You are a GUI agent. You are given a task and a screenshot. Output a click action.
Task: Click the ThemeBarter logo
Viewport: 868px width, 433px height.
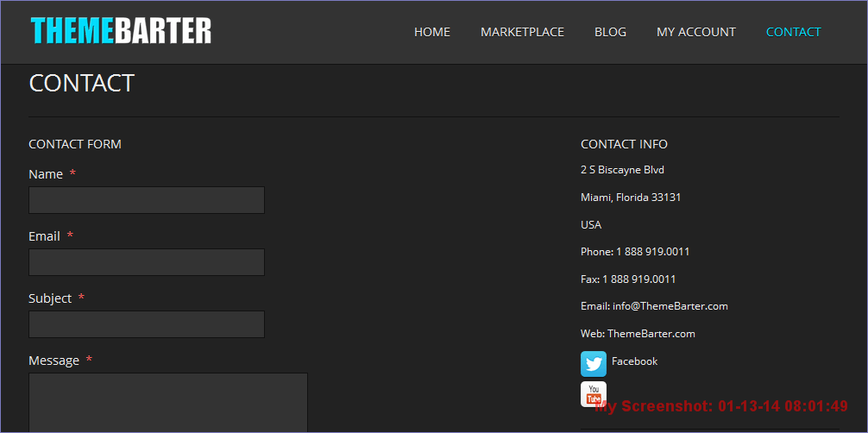click(x=122, y=31)
